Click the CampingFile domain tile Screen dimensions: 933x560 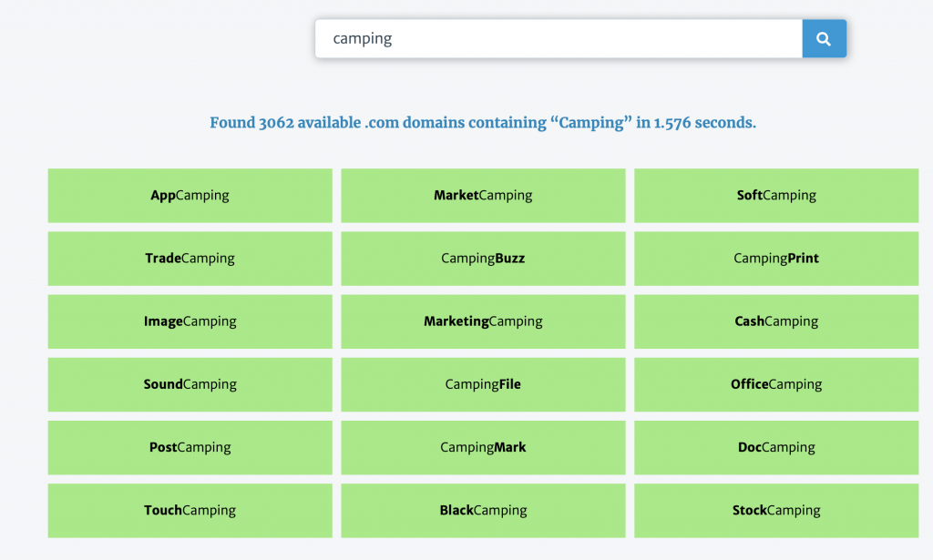coord(483,384)
